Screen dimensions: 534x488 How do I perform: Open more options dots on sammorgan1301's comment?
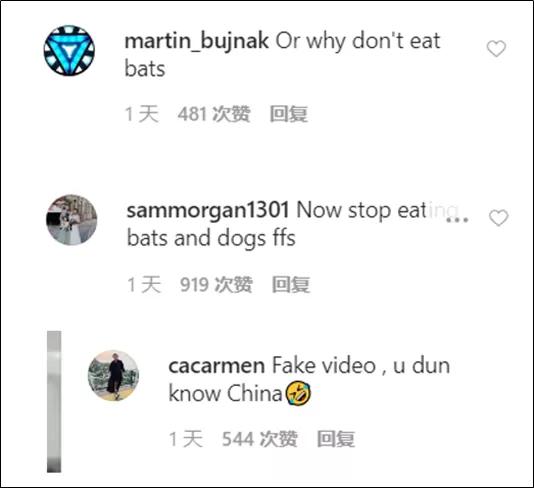click(457, 220)
